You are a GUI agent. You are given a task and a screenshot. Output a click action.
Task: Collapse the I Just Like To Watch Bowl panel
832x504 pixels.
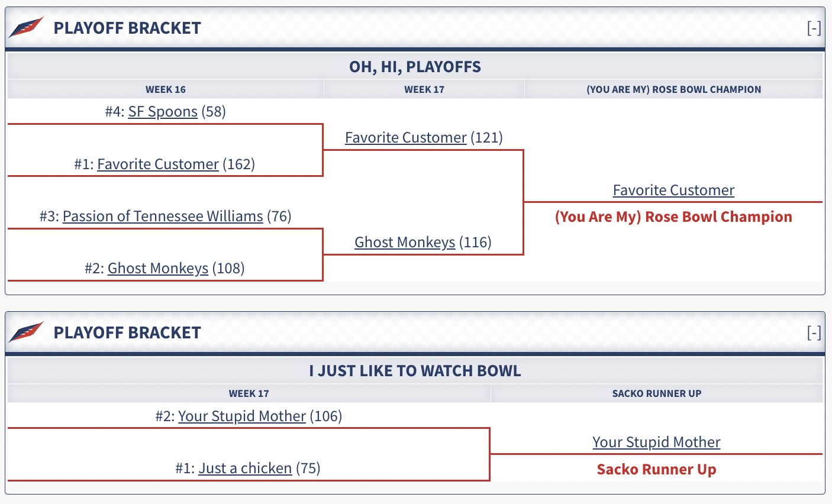click(814, 332)
